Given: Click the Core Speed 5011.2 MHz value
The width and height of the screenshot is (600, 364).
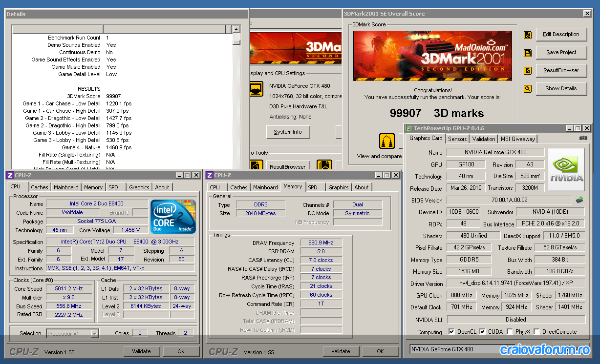Looking at the screenshot, I should tap(69, 289).
